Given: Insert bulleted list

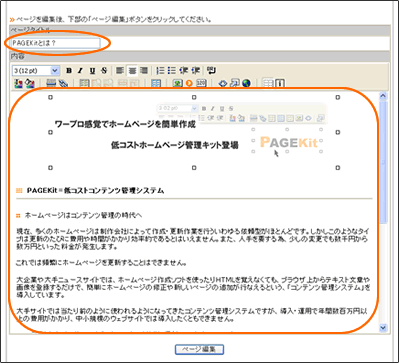Looking at the screenshot, I should point(172,71).
